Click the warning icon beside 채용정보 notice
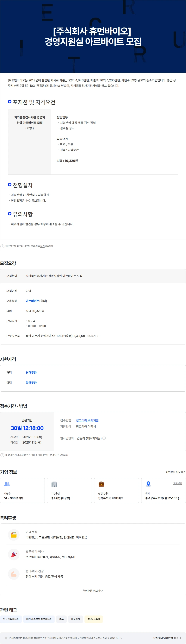Screen dimensions: 186x644 point(2,246)
